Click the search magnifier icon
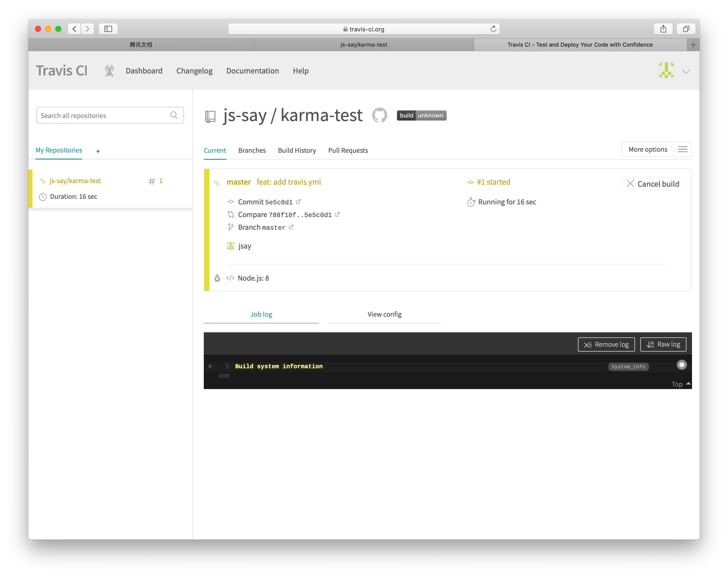This screenshot has width=728, height=577. 174,116
